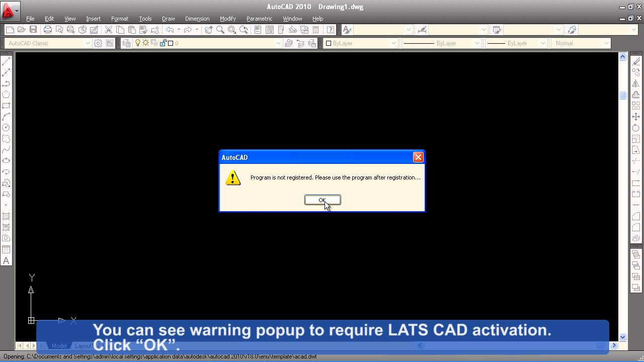Select the Line draw tool
The height and width of the screenshot is (362, 644).
(x=6, y=61)
